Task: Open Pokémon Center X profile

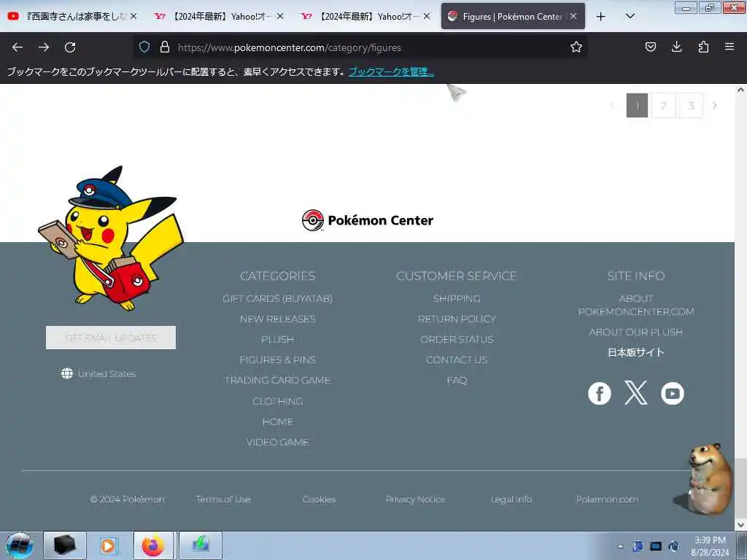Action: (x=636, y=393)
